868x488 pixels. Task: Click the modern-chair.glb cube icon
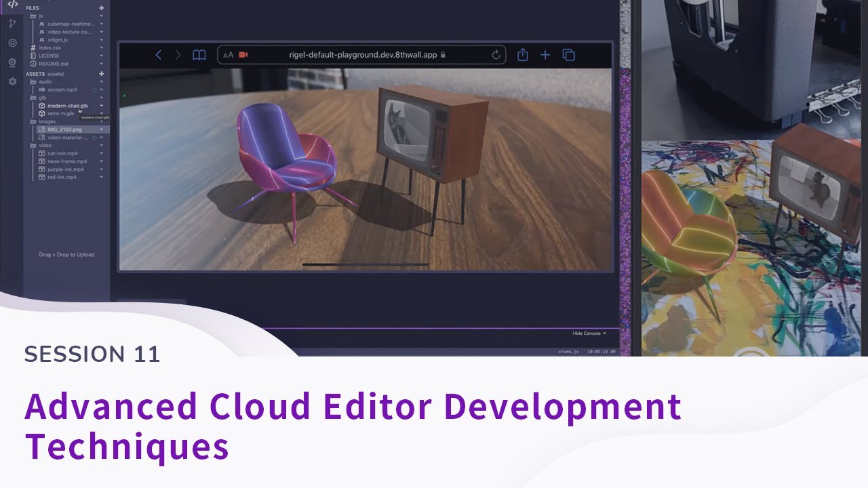click(x=41, y=106)
